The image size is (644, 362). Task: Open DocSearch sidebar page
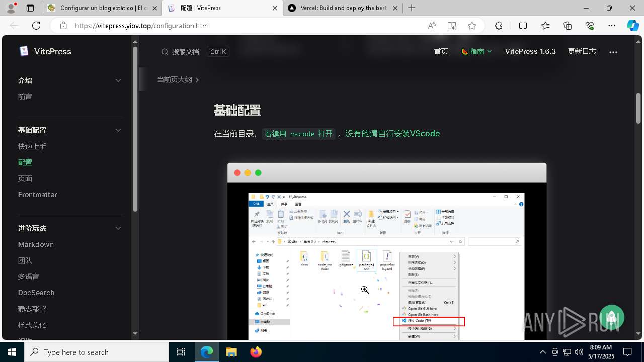[36, 293]
